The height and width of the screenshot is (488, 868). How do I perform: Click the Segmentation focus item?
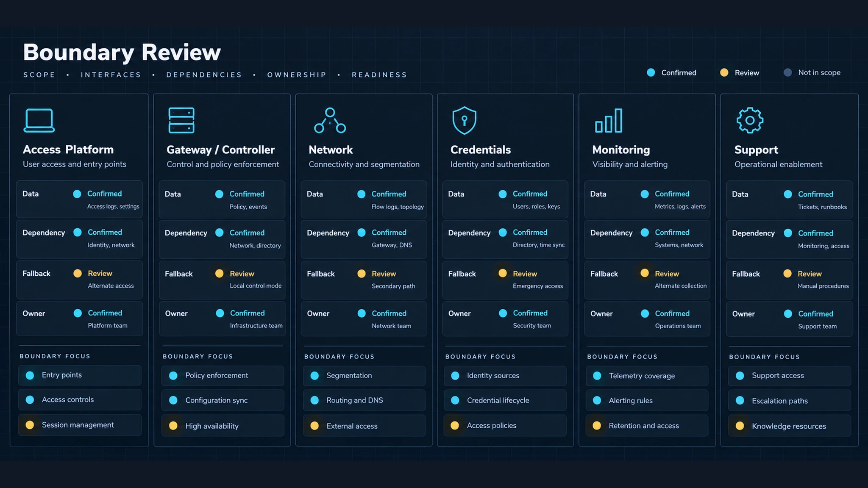(364, 376)
